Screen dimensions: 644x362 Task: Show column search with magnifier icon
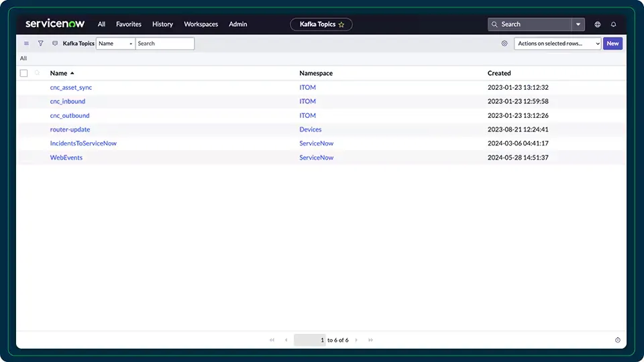point(37,73)
